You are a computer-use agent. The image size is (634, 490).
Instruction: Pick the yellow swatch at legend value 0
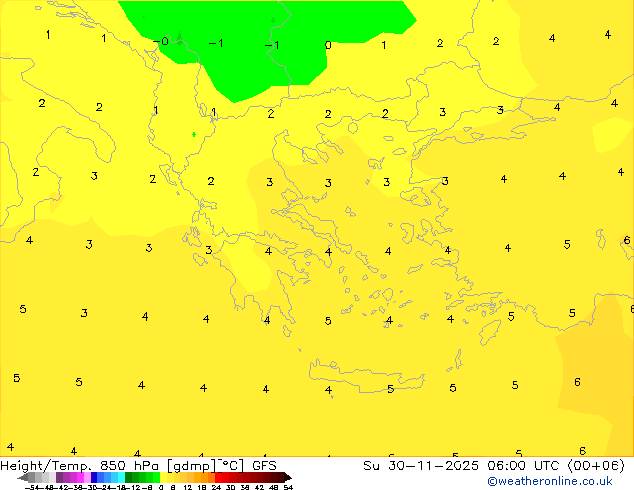click(x=163, y=477)
